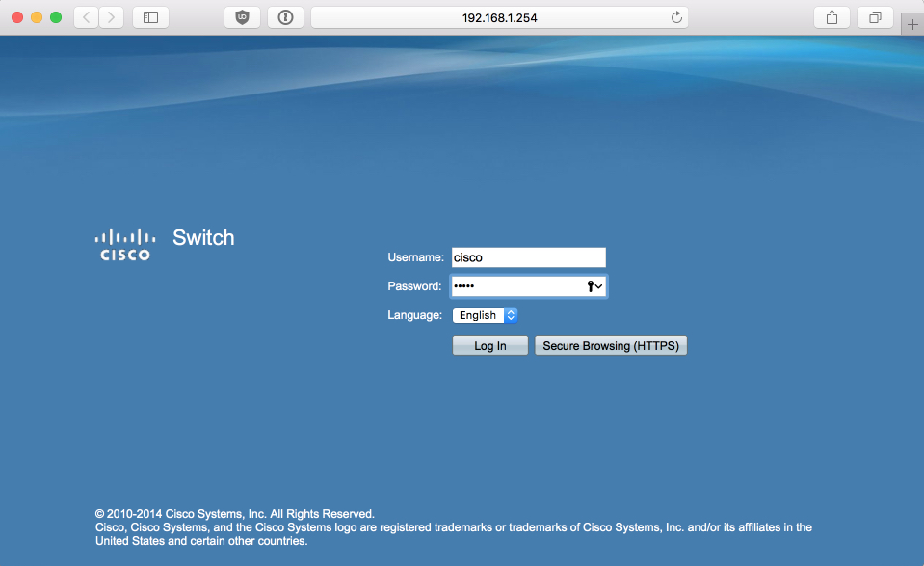Go forward with Safari's forward arrow
The width and height of the screenshot is (924, 566).
[x=112, y=17]
